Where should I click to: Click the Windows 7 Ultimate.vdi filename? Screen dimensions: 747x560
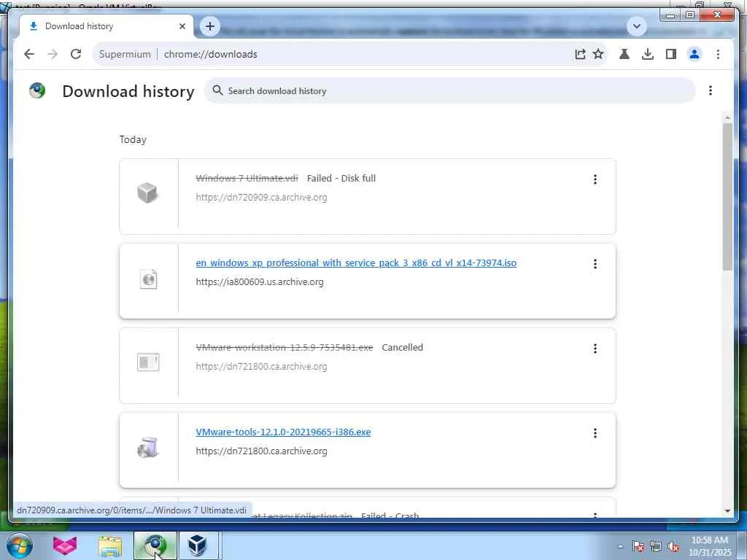click(x=247, y=178)
